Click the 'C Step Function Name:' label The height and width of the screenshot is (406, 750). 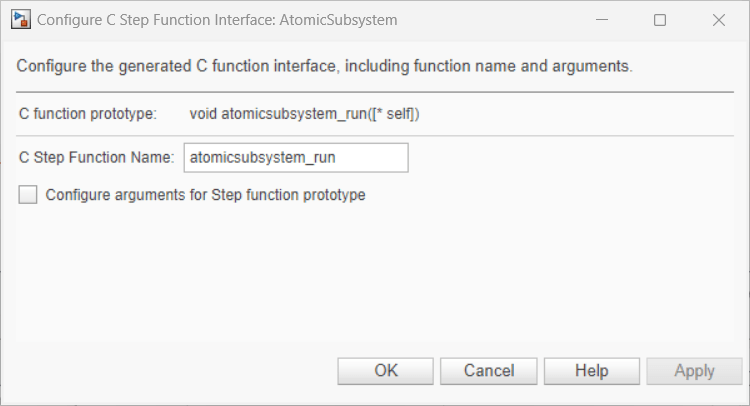(x=97, y=158)
